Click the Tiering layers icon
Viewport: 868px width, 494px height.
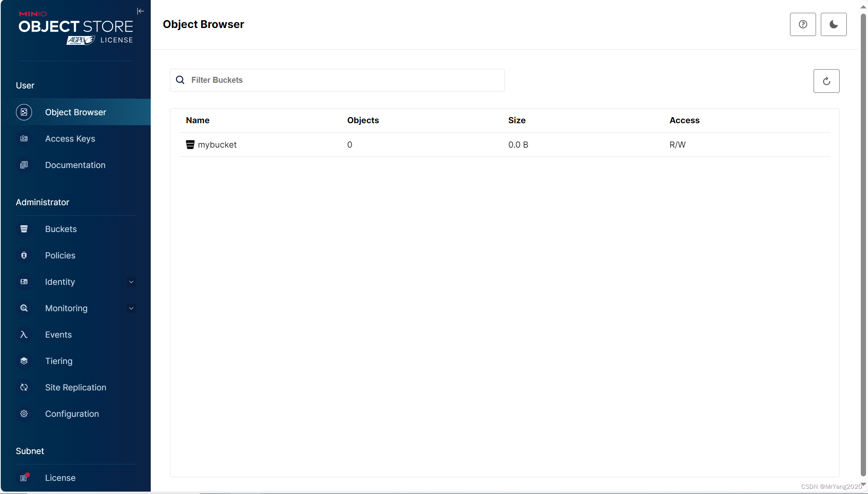pyautogui.click(x=24, y=361)
